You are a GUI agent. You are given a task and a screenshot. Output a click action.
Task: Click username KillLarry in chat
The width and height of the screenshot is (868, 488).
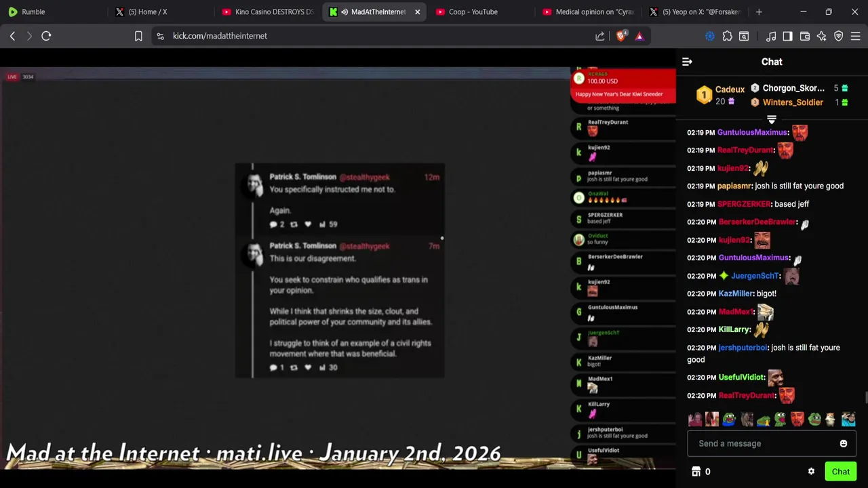[x=734, y=329]
